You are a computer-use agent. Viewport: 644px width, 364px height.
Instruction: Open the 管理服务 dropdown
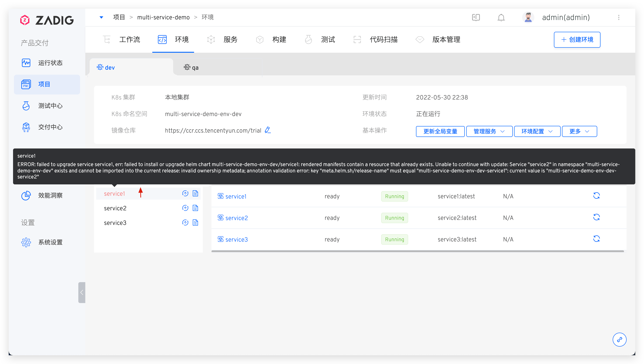(489, 131)
